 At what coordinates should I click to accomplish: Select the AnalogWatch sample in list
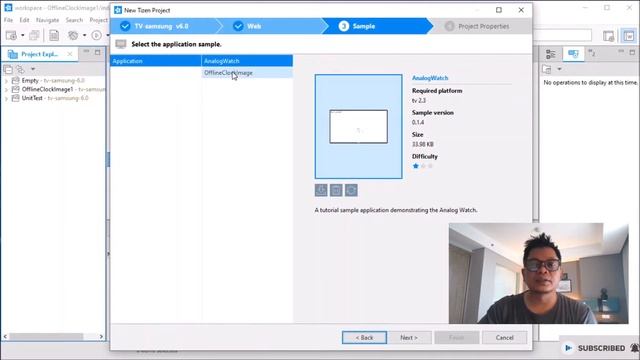pyautogui.click(x=247, y=61)
